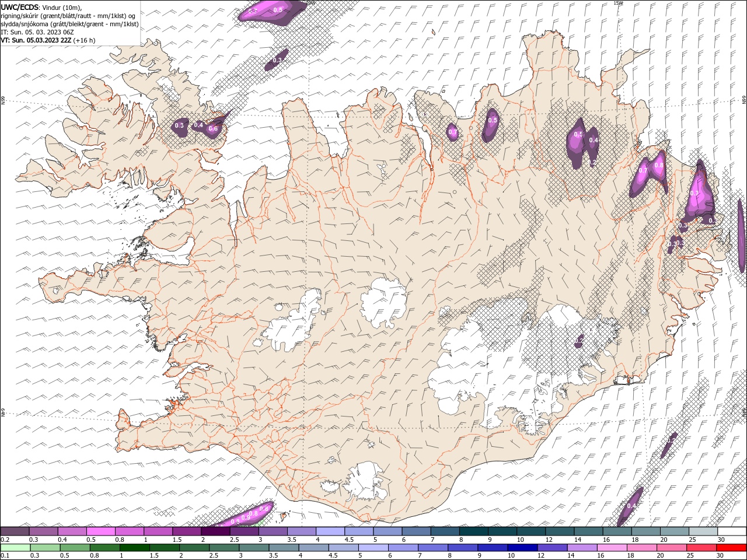Click the 18 pink swatch, lower legend row
The image size is (747, 560).
click(642, 548)
